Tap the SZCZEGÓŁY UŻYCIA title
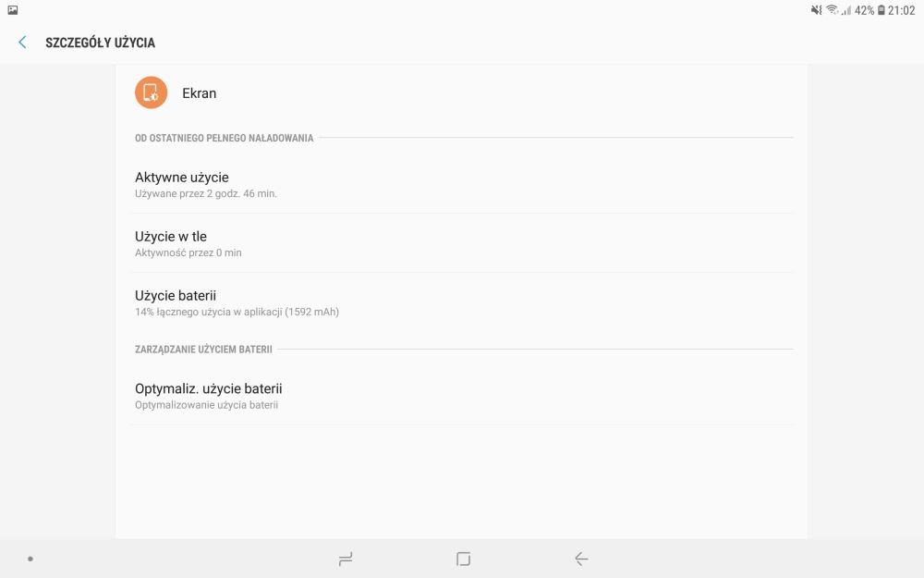This screenshot has height=578, width=924. click(100, 43)
